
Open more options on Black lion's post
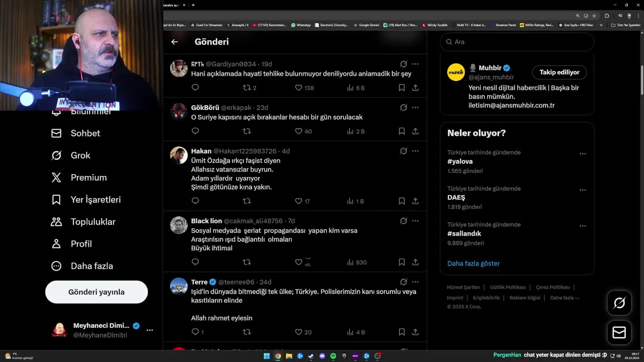point(415,221)
